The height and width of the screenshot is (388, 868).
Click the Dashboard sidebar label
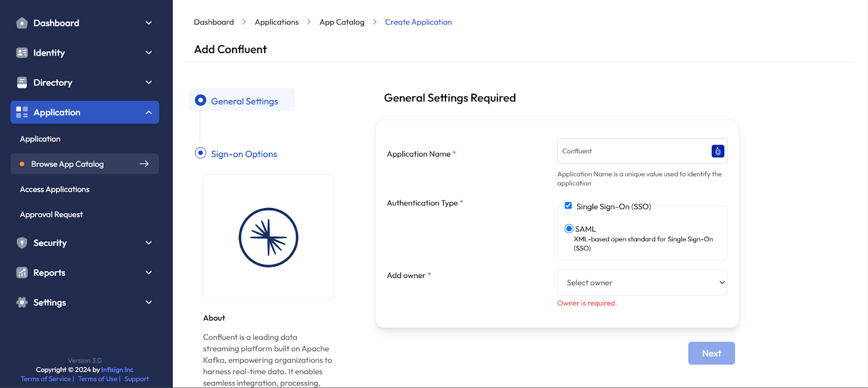56,23
